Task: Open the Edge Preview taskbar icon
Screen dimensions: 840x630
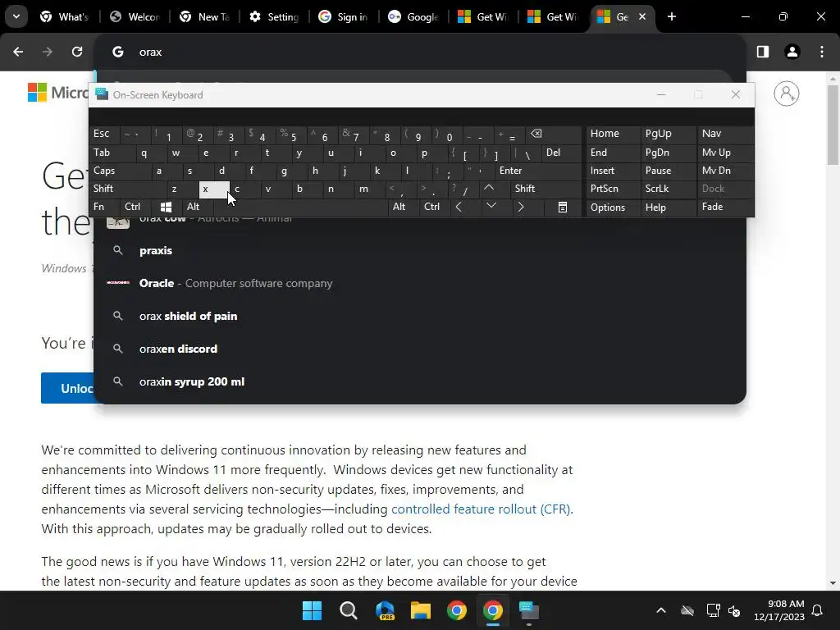Action: [385, 610]
